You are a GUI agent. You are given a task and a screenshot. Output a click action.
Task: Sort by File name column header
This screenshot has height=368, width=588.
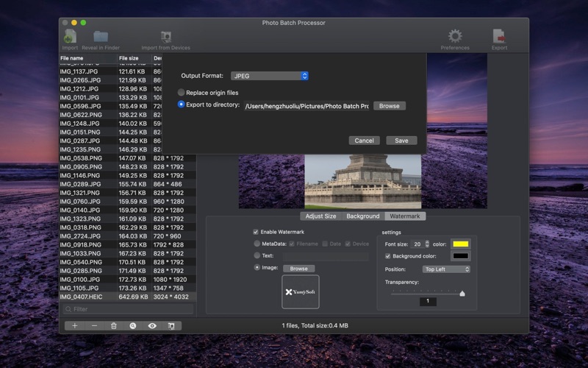click(x=88, y=58)
